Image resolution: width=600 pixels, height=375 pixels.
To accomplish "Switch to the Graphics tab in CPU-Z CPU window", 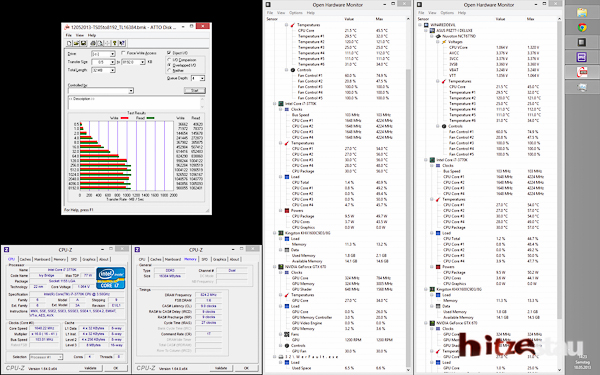I will pyautogui.click(x=89, y=259).
